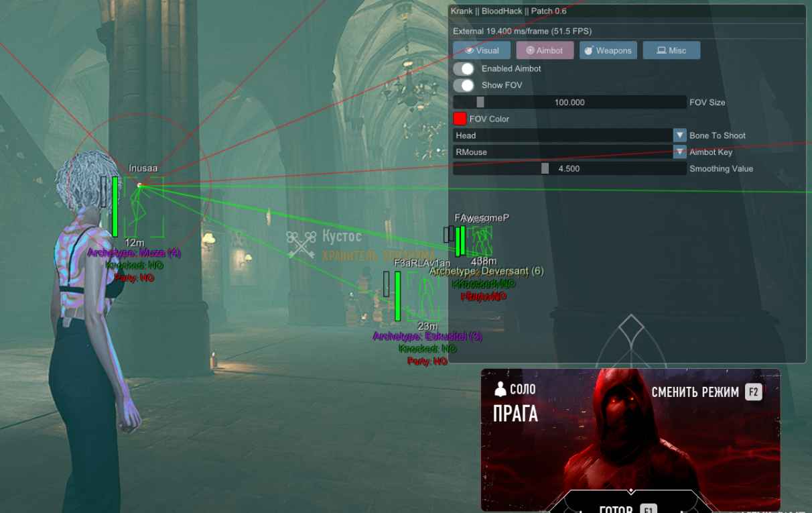Click the bomb icon on the Weapons tab
This screenshot has width=812, height=513.
pyautogui.click(x=589, y=50)
